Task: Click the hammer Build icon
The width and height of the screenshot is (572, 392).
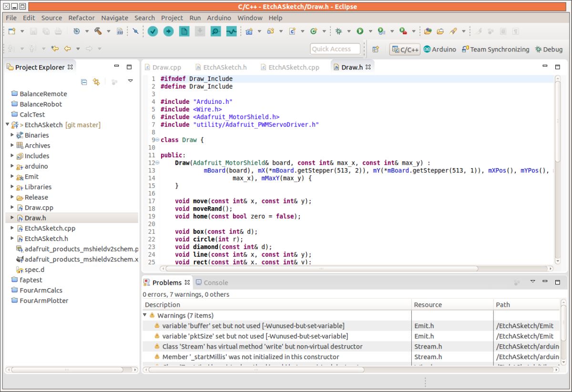Action: pyautogui.click(x=98, y=31)
